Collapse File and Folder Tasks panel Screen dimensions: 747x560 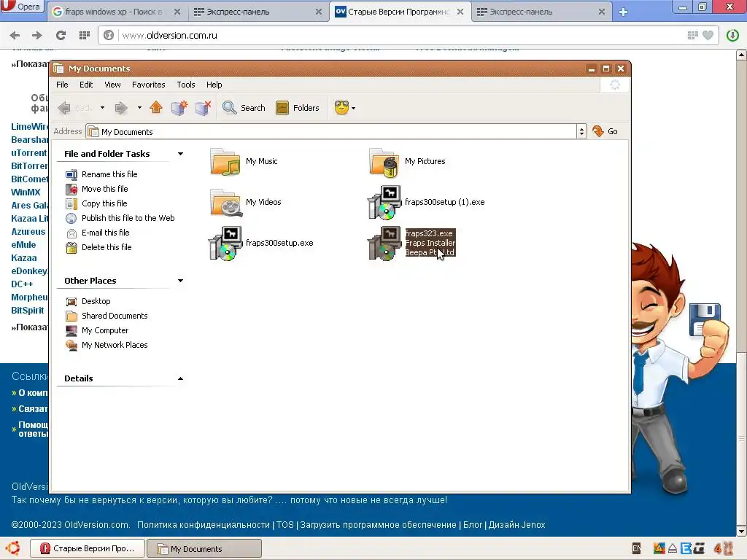tap(181, 154)
